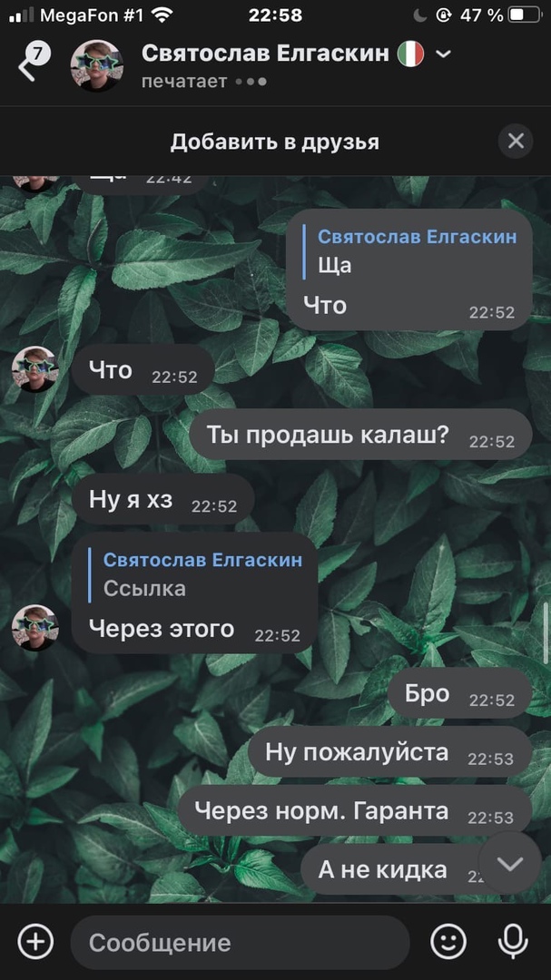Select the message Через норм. Гаранта
551x980 pixels.
(355, 811)
